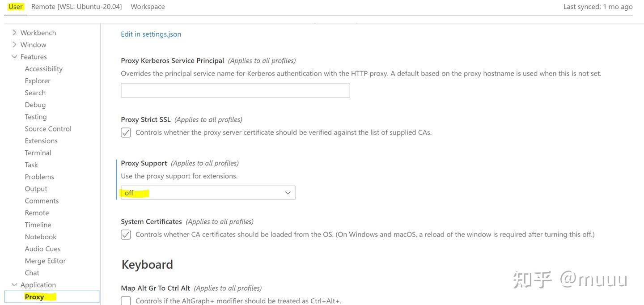This screenshot has width=644, height=305.
Task: Expand the Workbench settings section
Action: [x=38, y=32]
